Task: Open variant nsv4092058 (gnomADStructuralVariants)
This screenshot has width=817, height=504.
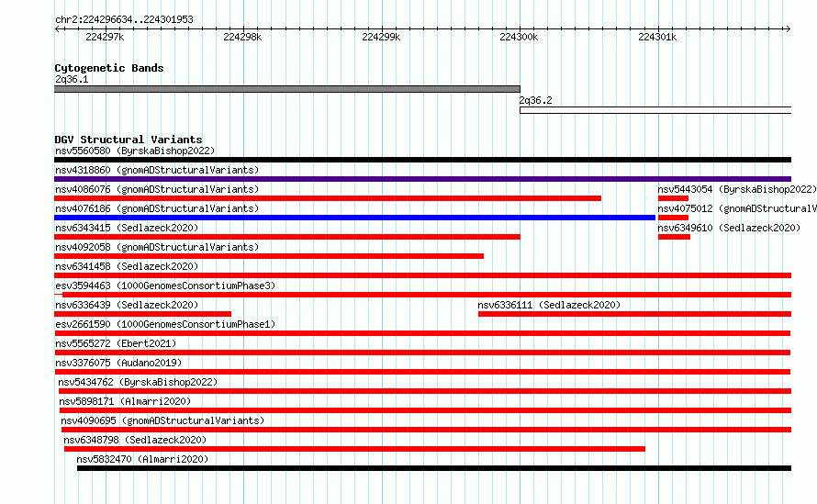Action: pyautogui.click(x=157, y=247)
